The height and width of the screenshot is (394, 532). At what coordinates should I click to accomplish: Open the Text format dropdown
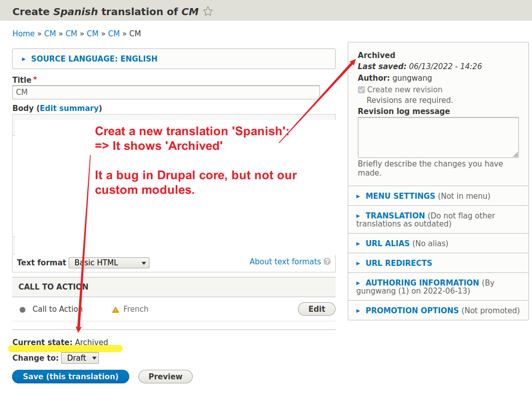tap(109, 263)
